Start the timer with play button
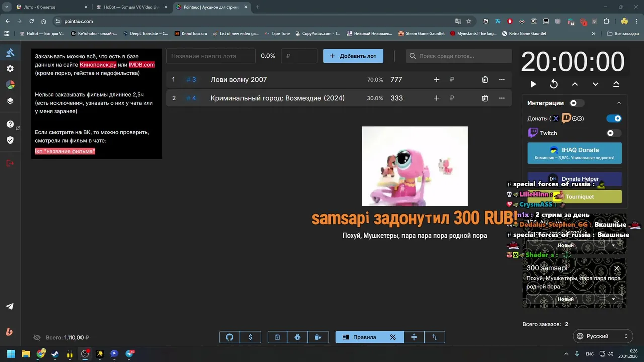 pos(533,84)
